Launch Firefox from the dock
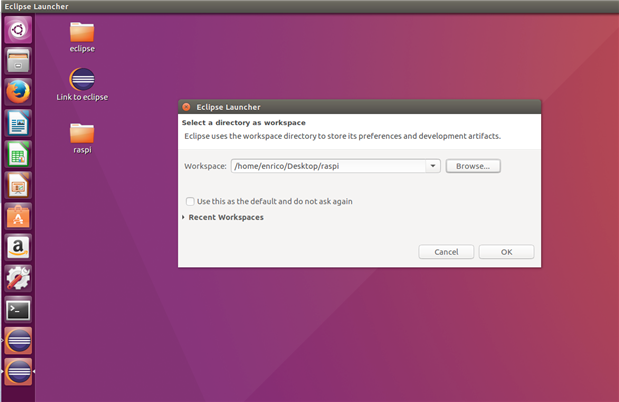Viewport: 619px width, 402px height. [18, 92]
